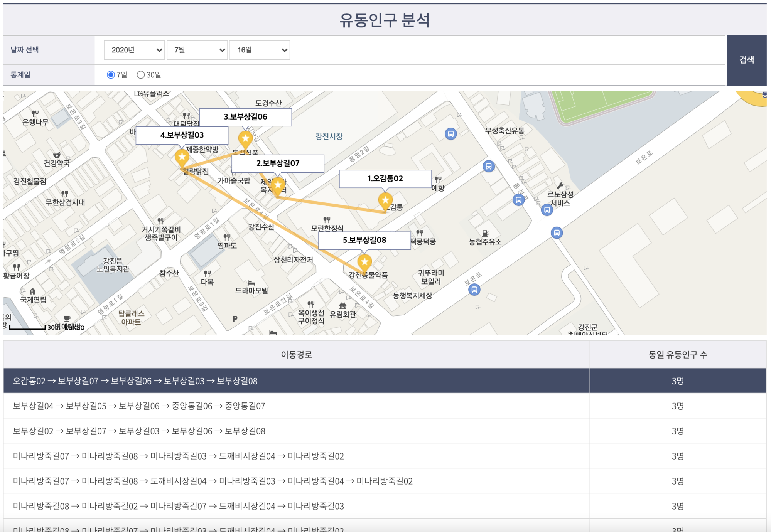The image size is (771, 532).
Task: Click the pharmacy icon at 건강약국
Action: (x=57, y=155)
